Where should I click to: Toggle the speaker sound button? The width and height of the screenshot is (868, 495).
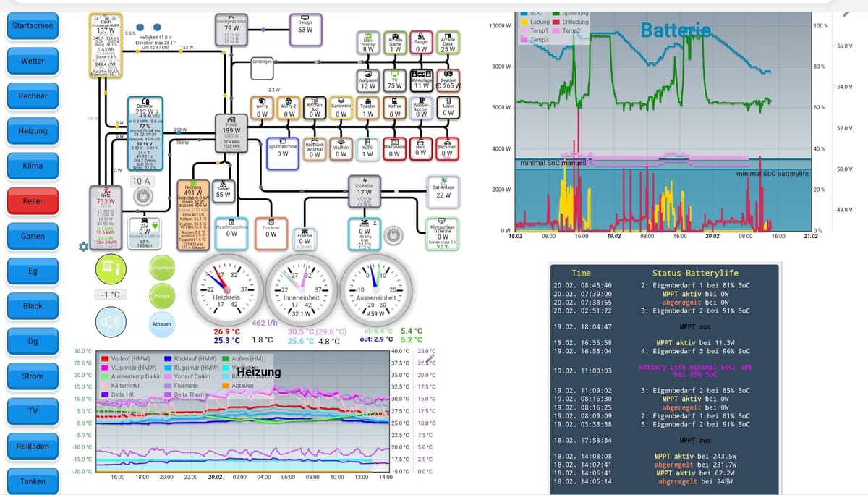tap(111, 321)
